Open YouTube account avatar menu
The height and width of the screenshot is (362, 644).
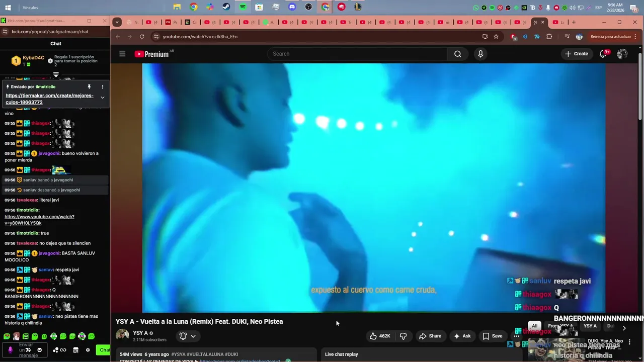[x=622, y=54]
